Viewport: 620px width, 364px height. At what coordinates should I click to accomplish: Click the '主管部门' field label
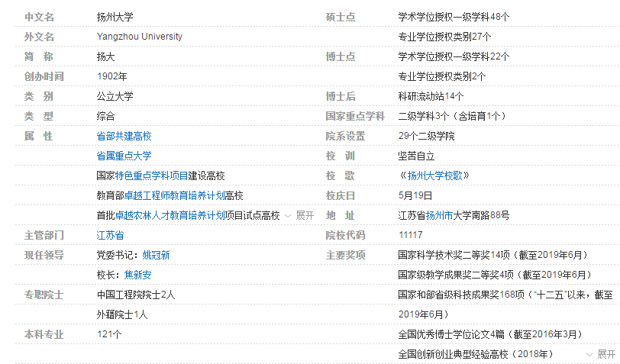(44, 235)
